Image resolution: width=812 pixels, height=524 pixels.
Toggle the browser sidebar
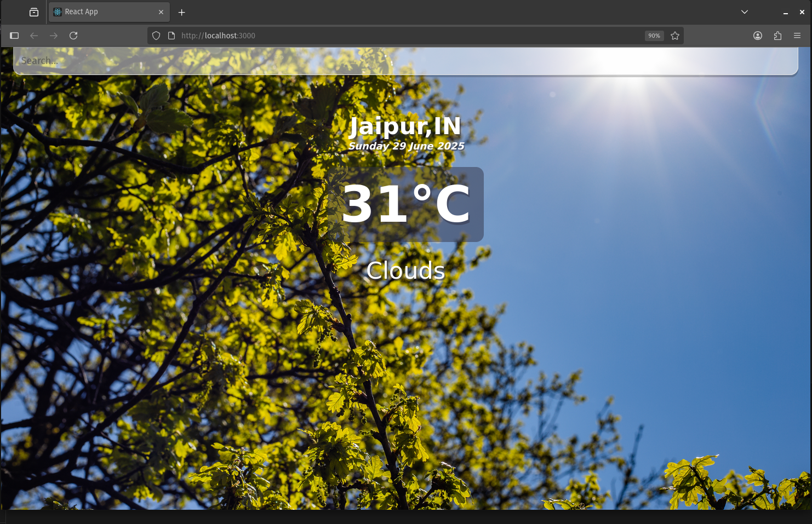(14, 36)
